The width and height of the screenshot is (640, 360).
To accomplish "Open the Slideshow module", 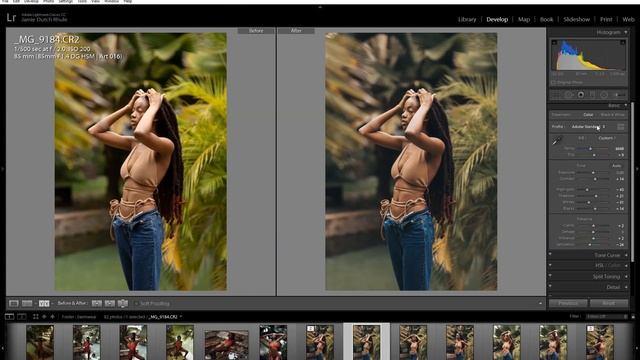I will pos(576,19).
